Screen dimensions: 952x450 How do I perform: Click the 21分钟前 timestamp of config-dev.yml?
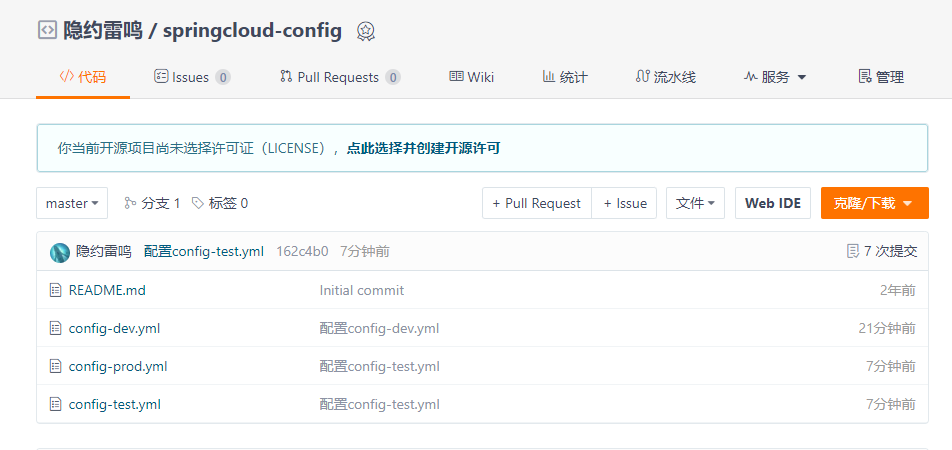point(887,329)
